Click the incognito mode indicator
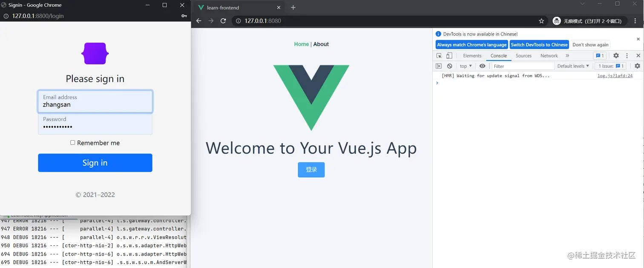The image size is (644, 268). pos(589,21)
